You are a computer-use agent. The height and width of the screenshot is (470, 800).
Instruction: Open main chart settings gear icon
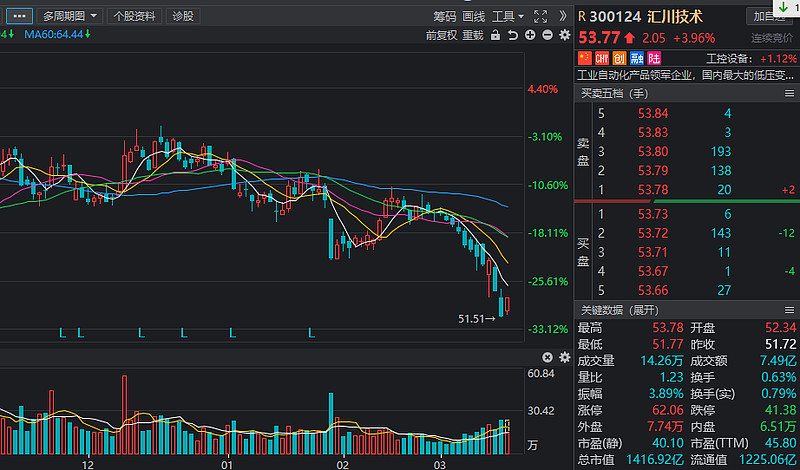click(x=562, y=35)
